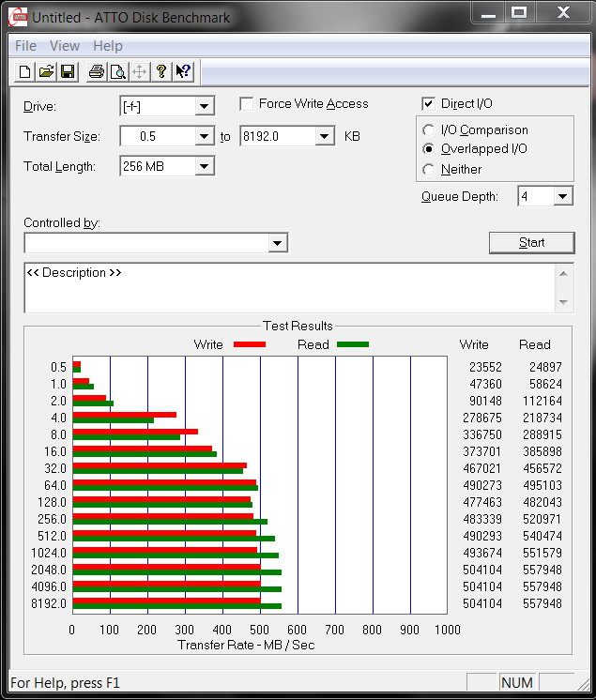
Task: Open the Drive dropdown list
Action: [x=205, y=107]
